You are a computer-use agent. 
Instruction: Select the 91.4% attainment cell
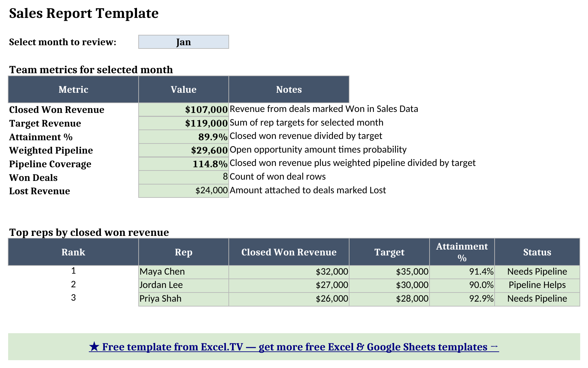[x=462, y=272]
